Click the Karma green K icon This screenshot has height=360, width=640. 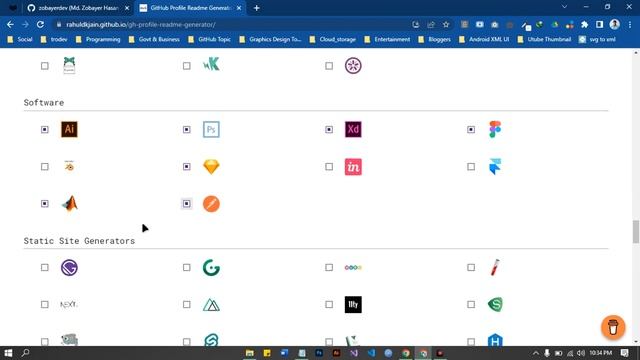click(x=211, y=64)
